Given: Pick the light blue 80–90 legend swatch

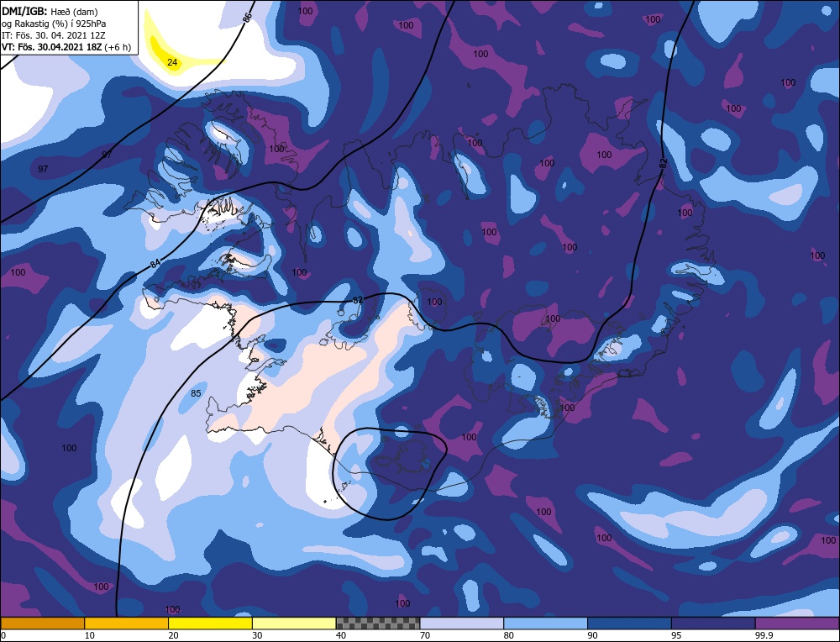Looking at the screenshot, I should pos(545,623).
